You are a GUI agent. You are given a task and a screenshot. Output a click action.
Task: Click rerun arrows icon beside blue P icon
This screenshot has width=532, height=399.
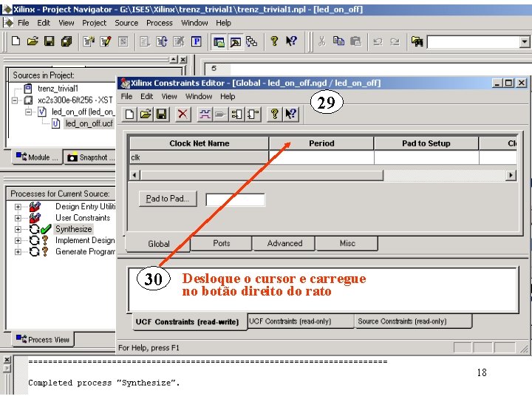tap(162, 41)
